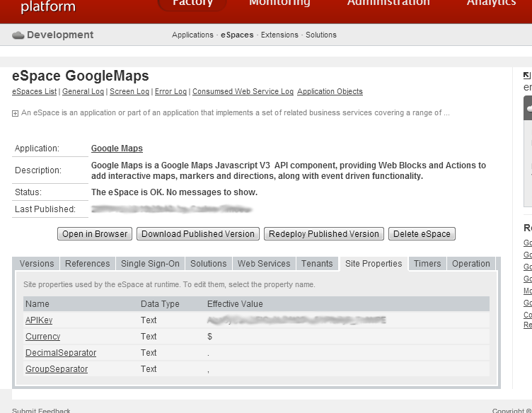
Task: Open the DecimalSeparator property name
Action: [61, 353]
